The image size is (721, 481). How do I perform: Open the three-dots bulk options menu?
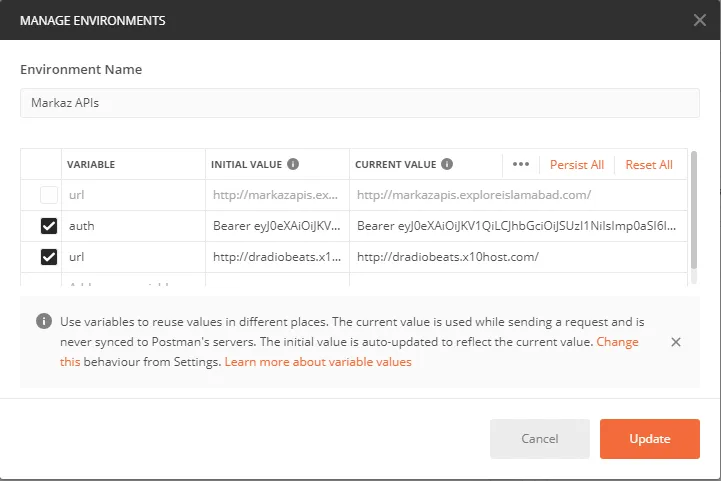[520, 165]
